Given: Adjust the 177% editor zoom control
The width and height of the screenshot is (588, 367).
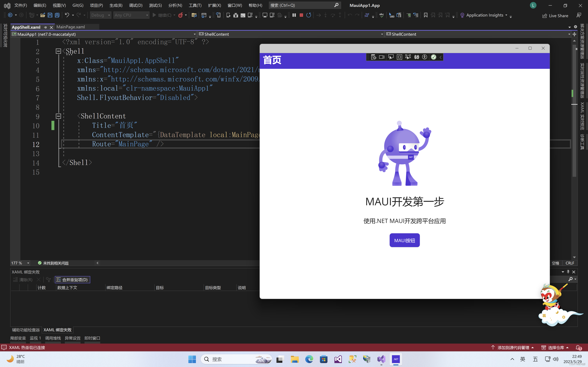Looking at the screenshot, I should (x=20, y=263).
